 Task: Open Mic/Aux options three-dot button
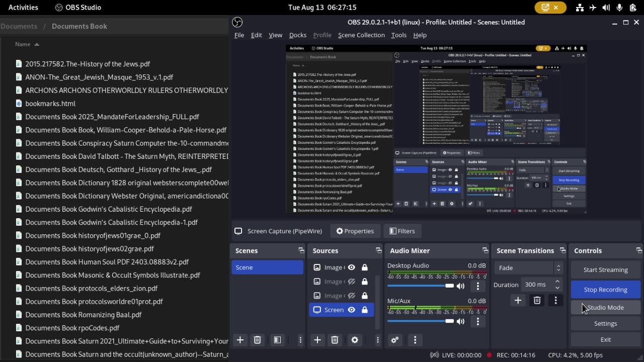pyautogui.click(x=478, y=321)
